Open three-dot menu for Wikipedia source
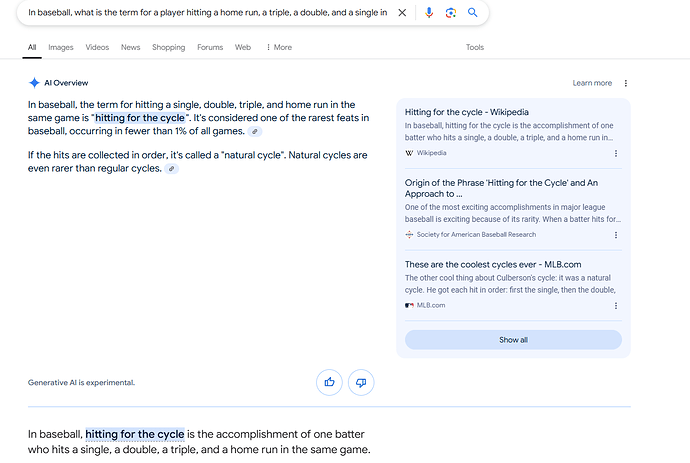This screenshot has height=463, width=690. [x=616, y=153]
